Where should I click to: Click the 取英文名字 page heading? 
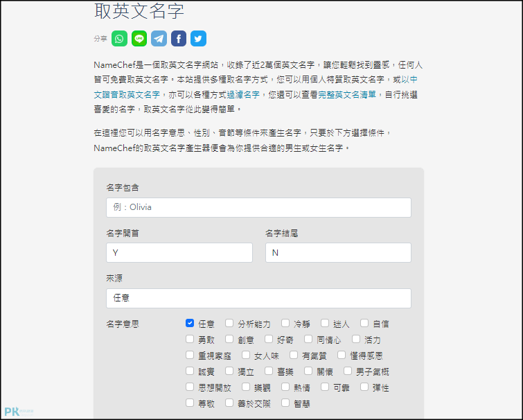point(139,11)
